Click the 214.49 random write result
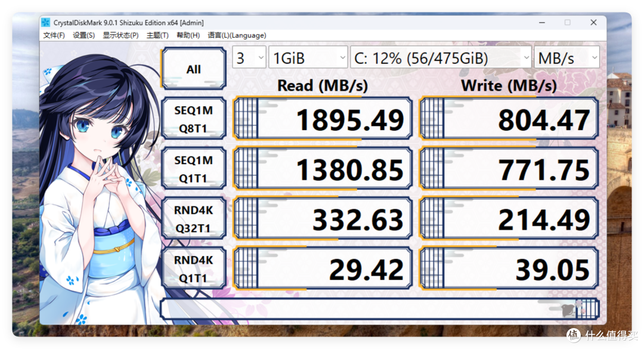644x349 pixels. tap(509, 218)
